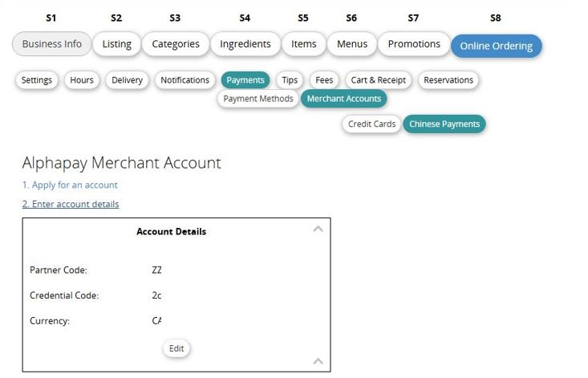Switch to the Promotions tab
The width and height of the screenshot is (588, 378).
414,44
